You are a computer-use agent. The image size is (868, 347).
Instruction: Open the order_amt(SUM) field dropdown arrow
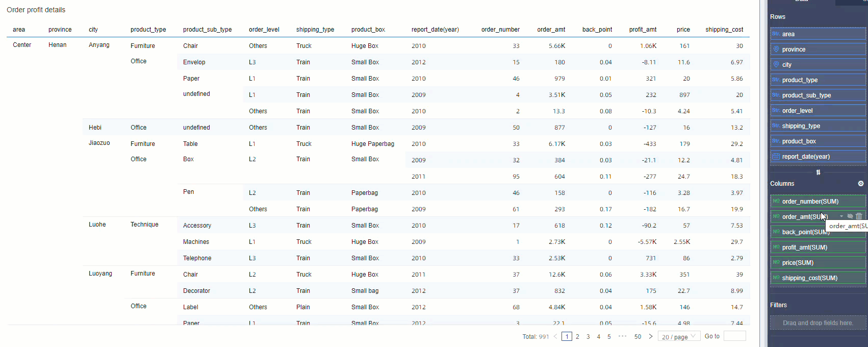click(841, 216)
